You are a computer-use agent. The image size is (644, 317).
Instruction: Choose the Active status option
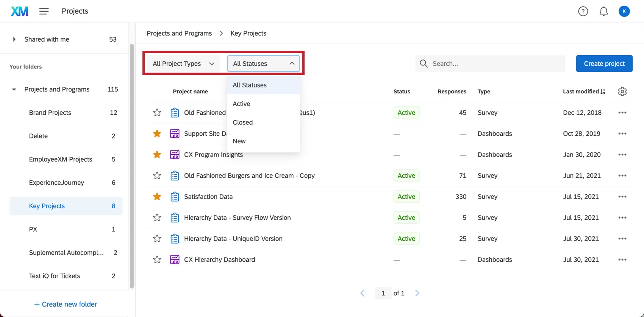241,104
